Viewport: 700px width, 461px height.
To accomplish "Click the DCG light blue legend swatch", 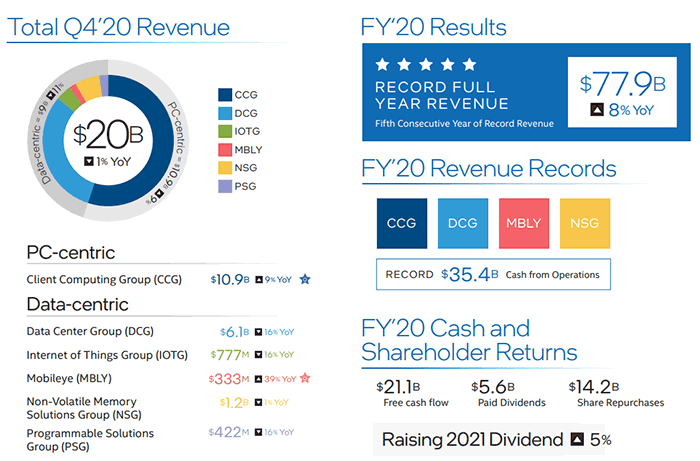I will tap(225, 113).
